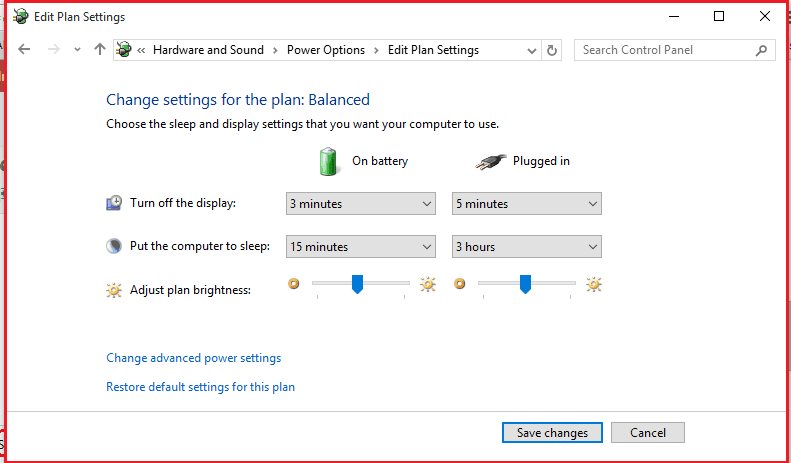This screenshot has height=463, width=791.
Task: Expand On battery sleep dropdown showing 15 minutes
Action: point(361,247)
